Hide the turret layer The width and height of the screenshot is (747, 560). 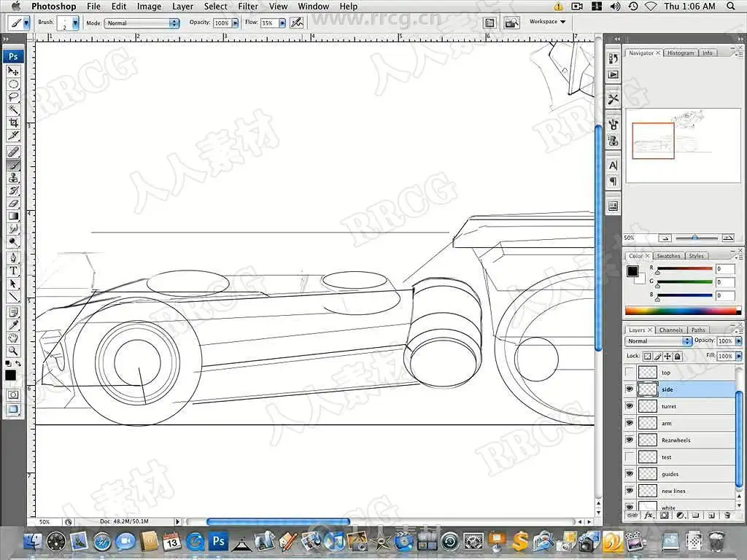630,406
